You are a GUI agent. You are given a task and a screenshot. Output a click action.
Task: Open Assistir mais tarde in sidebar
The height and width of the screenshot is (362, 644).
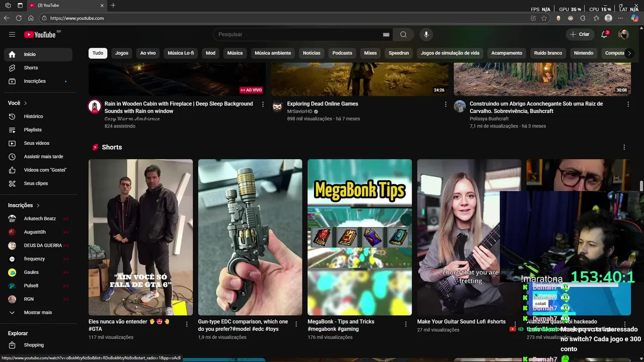coord(38,156)
